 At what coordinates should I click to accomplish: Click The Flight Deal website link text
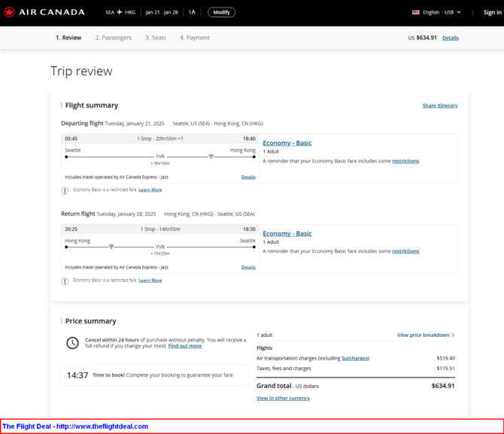pos(75,426)
